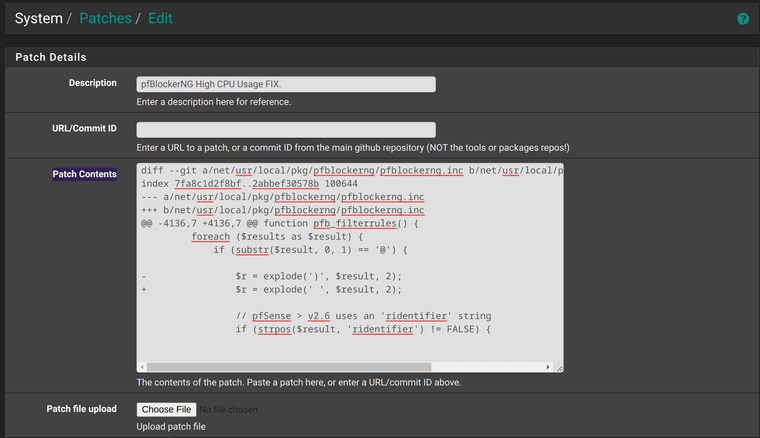Image resolution: width=760 pixels, height=438 pixels.
Task: Focus the Description input field
Action: (x=286, y=84)
